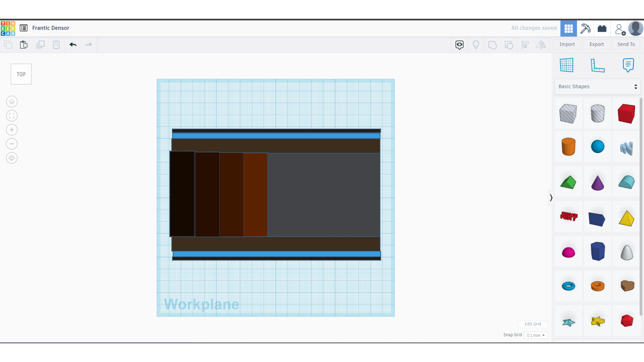Click Fit all in view icon
644x362 pixels.
12,116
